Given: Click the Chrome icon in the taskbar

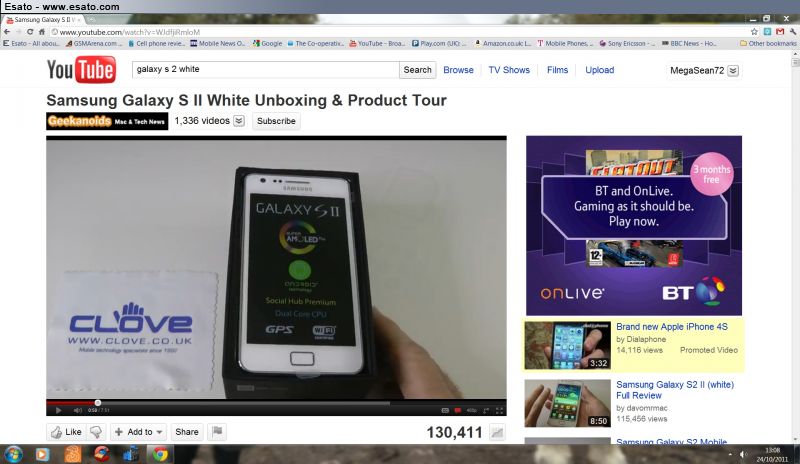Looking at the screenshot, I should pyautogui.click(x=160, y=454).
